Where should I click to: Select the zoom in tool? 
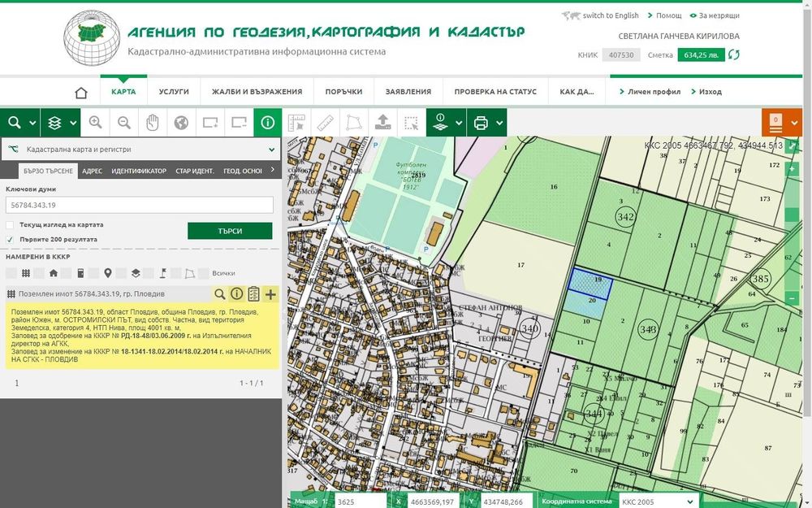(x=95, y=123)
